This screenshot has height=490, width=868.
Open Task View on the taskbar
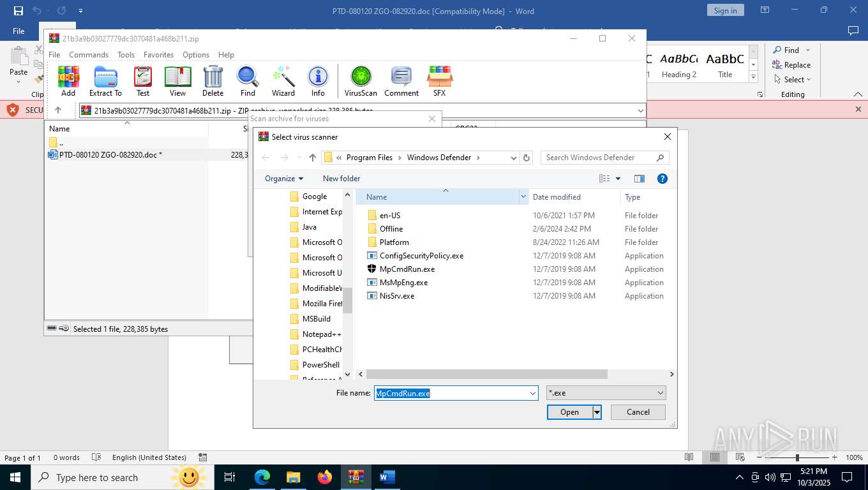[230, 477]
